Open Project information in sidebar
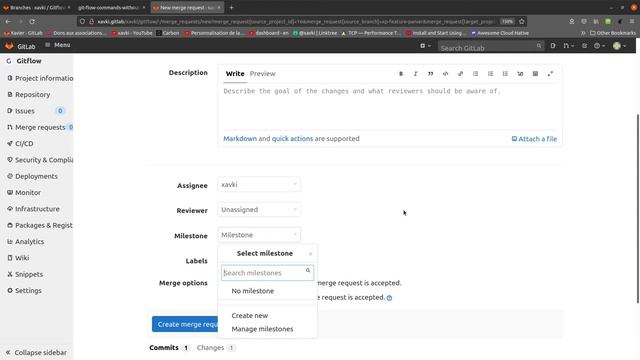The width and height of the screenshot is (640, 360). (x=40, y=78)
